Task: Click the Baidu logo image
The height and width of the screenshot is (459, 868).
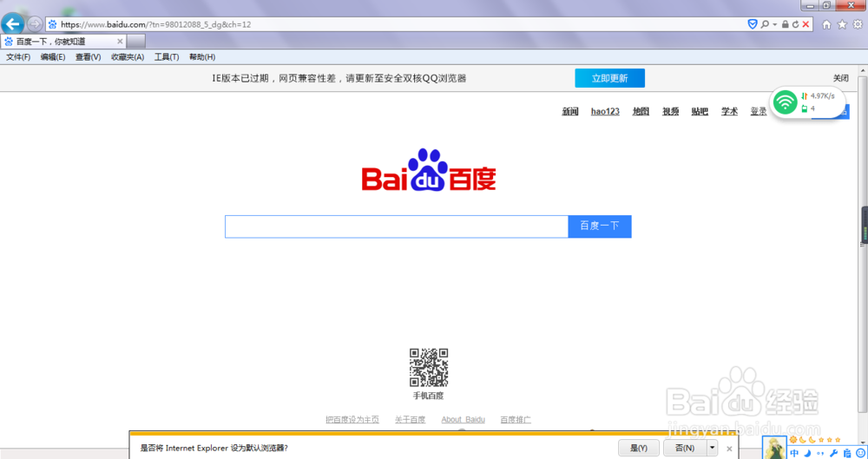Action: pyautogui.click(x=429, y=170)
